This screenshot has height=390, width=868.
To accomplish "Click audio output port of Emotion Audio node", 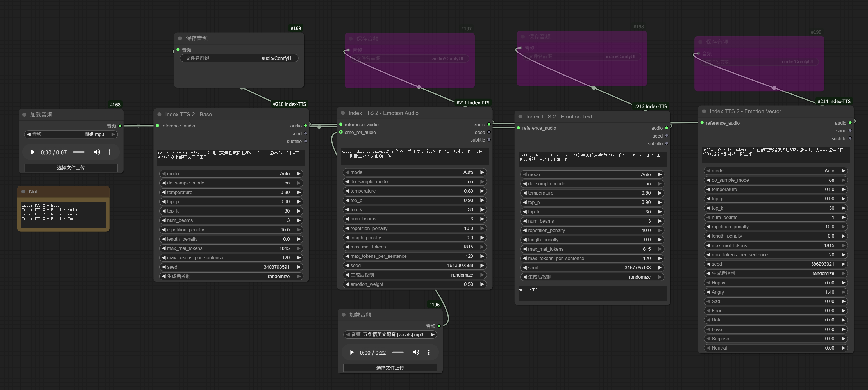I will [489, 125].
